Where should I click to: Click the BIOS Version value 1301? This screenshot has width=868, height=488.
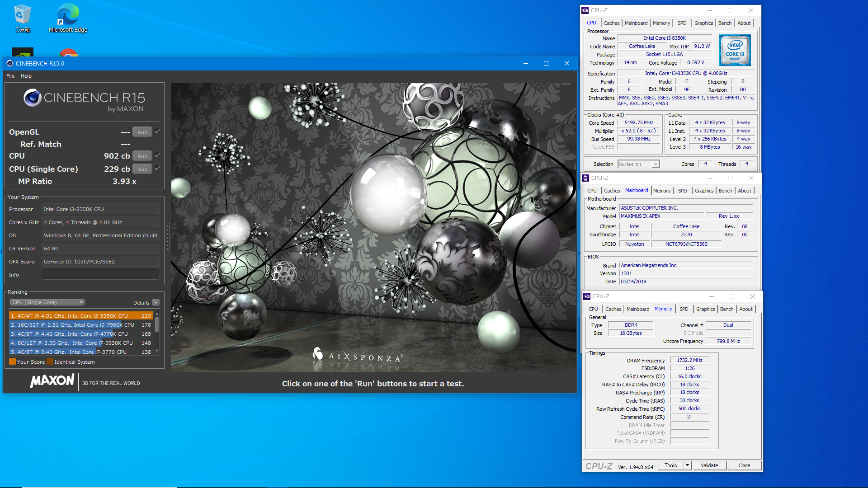pos(686,273)
